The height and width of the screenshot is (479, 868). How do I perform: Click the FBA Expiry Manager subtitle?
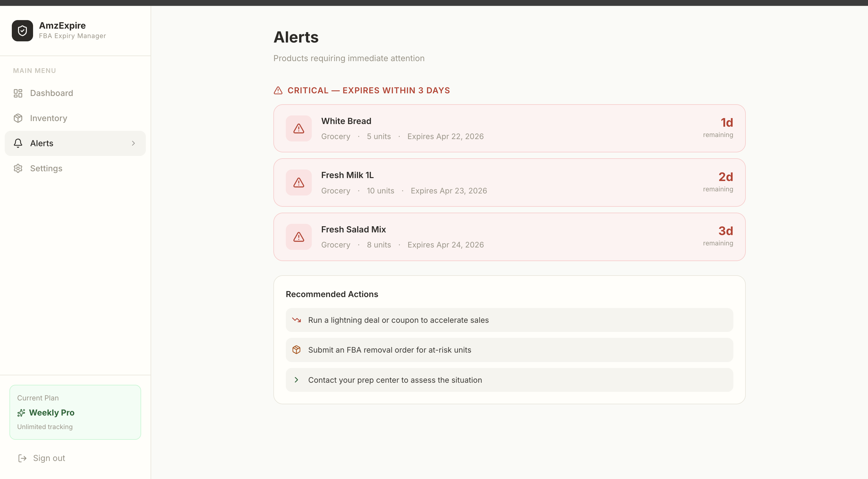click(x=72, y=36)
